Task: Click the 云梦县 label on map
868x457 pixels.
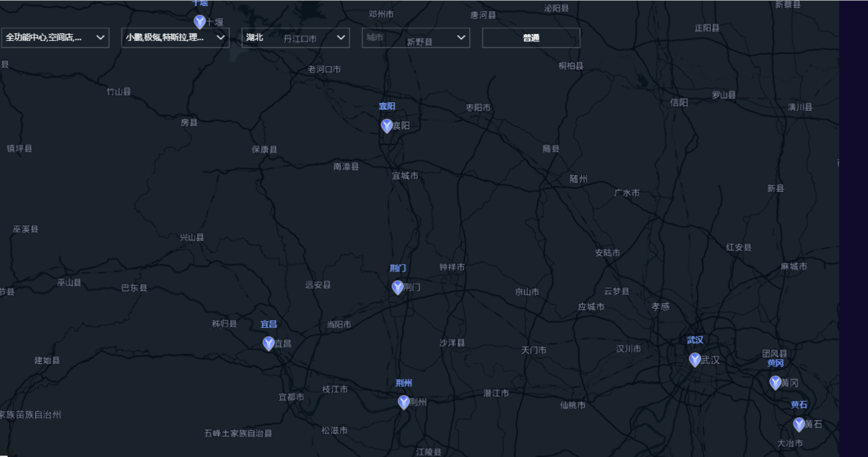Action: 617,291
